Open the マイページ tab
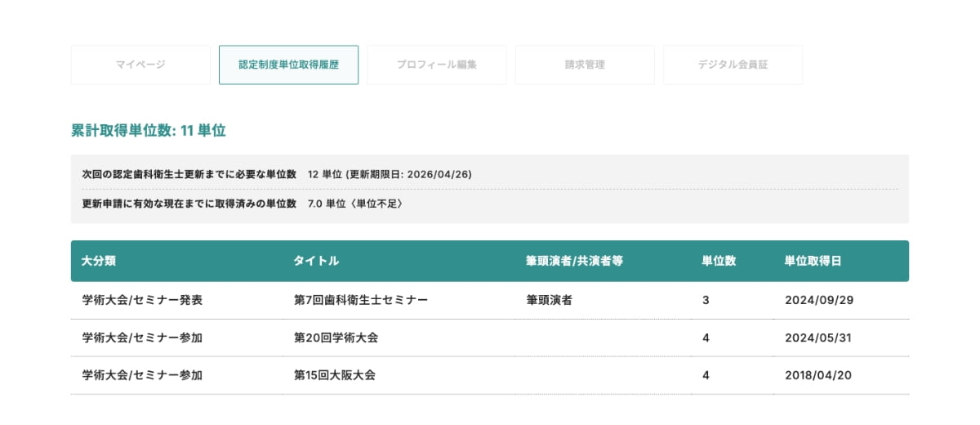The width and height of the screenshot is (980, 425). [x=140, y=65]
